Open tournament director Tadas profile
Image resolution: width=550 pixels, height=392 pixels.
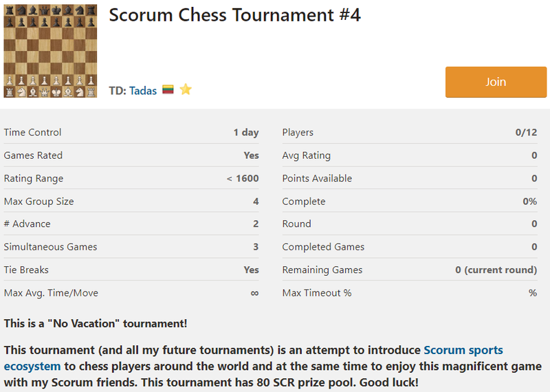click(x=143, y=91)
